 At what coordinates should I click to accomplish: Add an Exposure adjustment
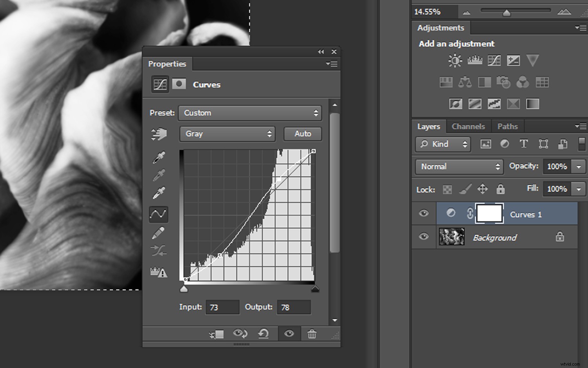pyautogui.click(x=514, y=60)
